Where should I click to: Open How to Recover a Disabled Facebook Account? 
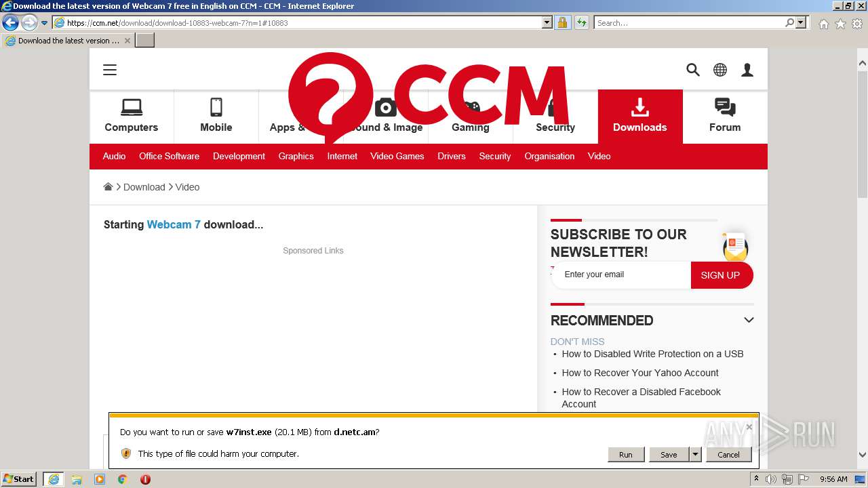point(641,398)
